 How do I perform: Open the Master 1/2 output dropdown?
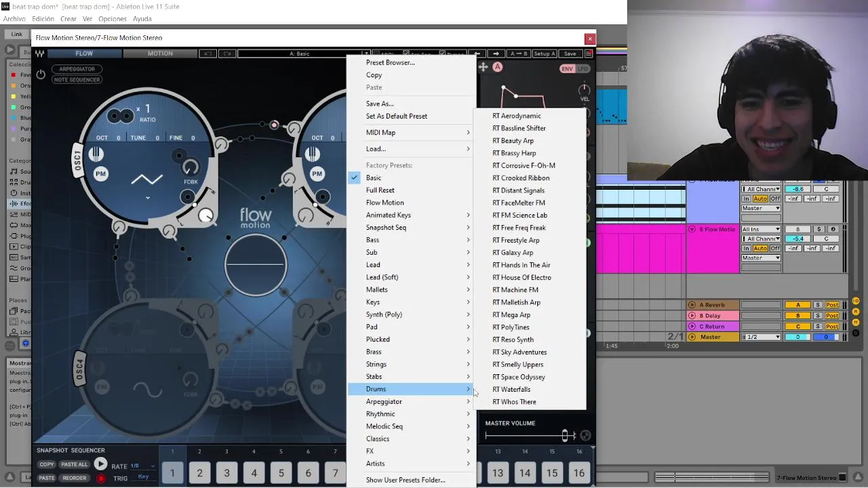(761, 338)
